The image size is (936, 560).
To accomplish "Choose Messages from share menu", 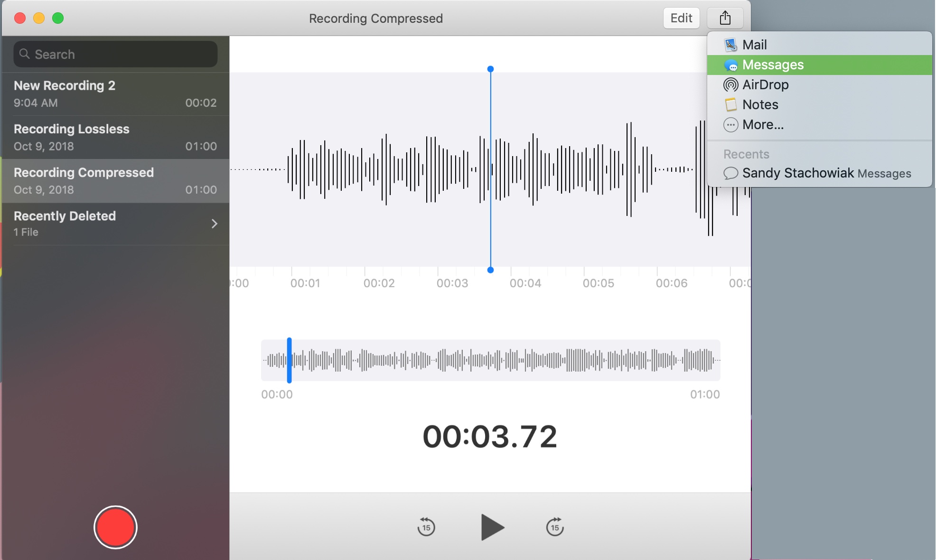I will 819,65.
